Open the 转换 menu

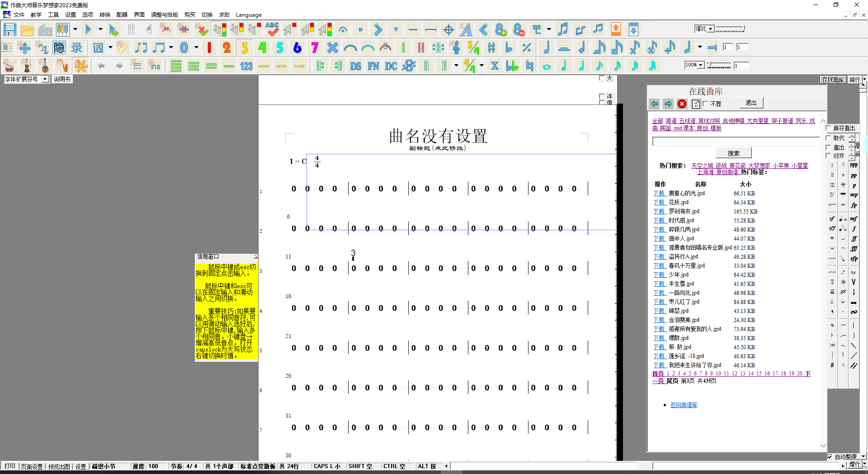pyautogui.click(x=104, y=14)
